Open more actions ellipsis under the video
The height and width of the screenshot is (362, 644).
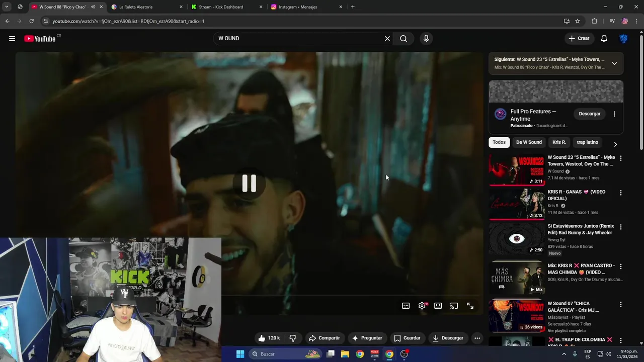[477, 338]
